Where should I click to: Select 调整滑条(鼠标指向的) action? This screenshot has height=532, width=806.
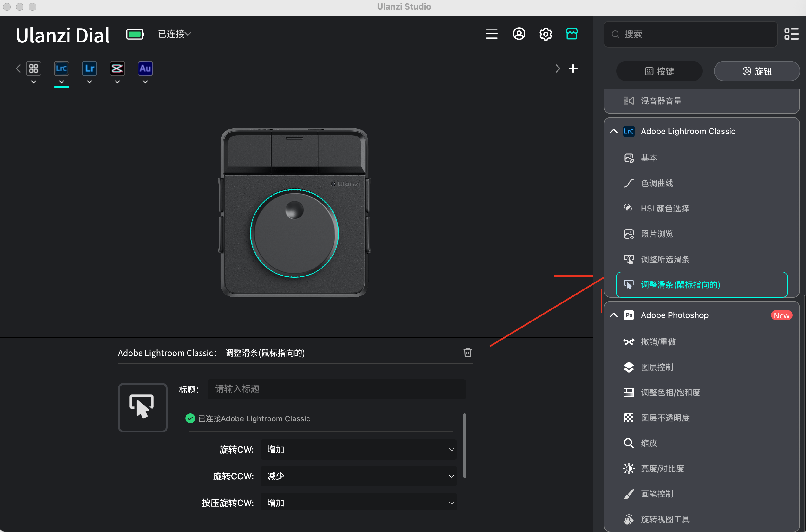tap(702, 285)
